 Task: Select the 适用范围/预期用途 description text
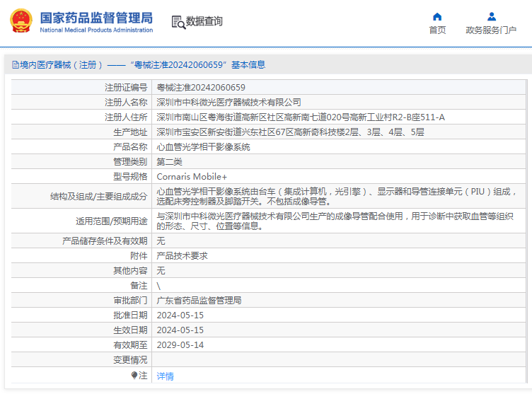[335, 221]
